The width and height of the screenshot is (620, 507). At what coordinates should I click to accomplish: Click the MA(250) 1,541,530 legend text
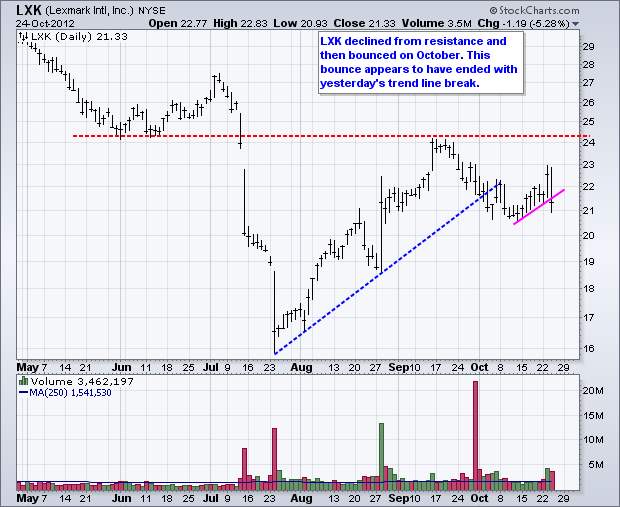point(70,393)
